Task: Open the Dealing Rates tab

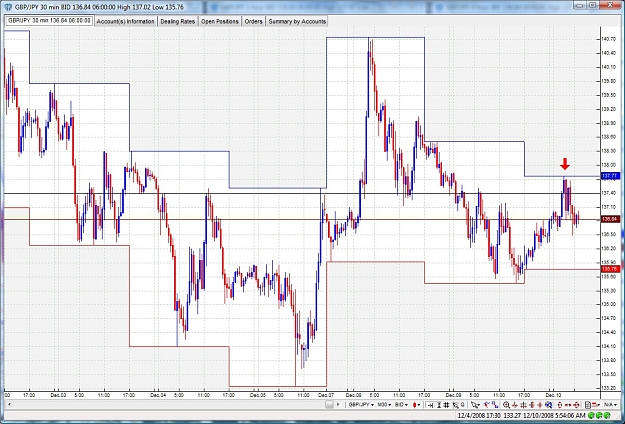Action: click(x=178, y=22)
